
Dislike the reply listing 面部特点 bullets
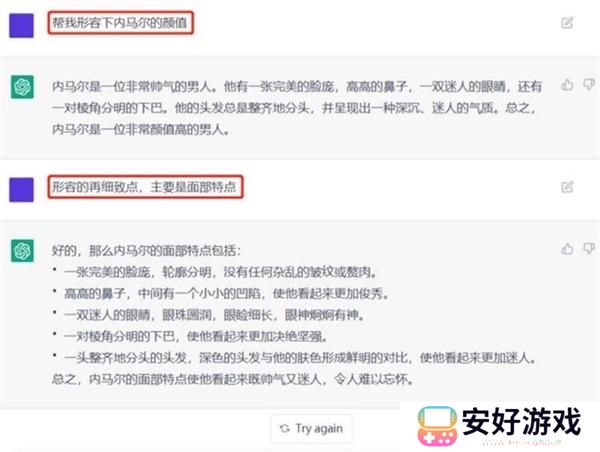589,249
